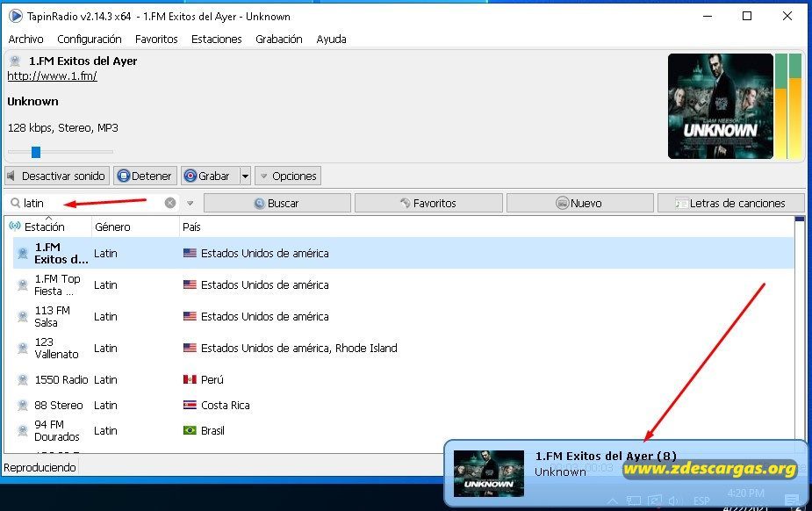Click the Perú country text
Screen dimensions: 812x511
212,379
